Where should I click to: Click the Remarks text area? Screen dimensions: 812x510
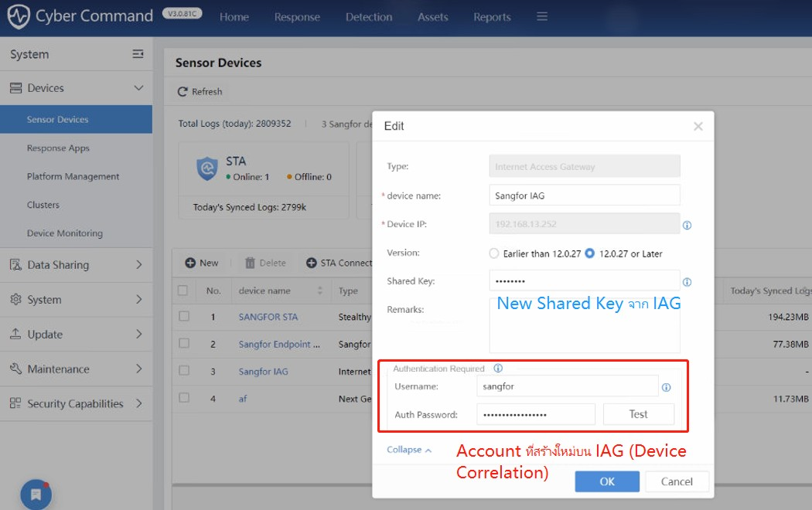(x=584, y=325)
